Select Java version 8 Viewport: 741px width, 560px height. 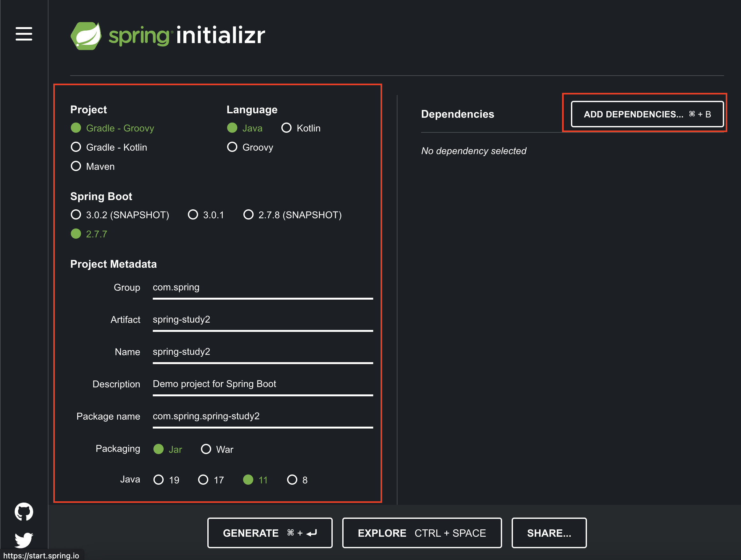click(293, 480)
